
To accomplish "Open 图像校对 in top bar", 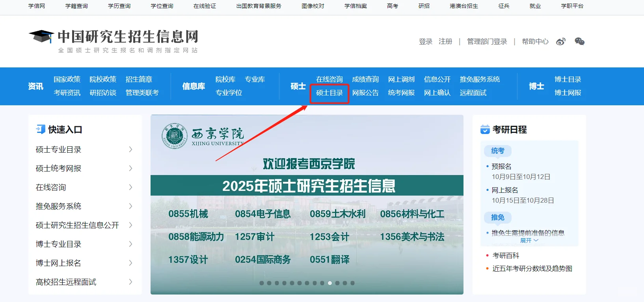I will [x=313, y=6].
